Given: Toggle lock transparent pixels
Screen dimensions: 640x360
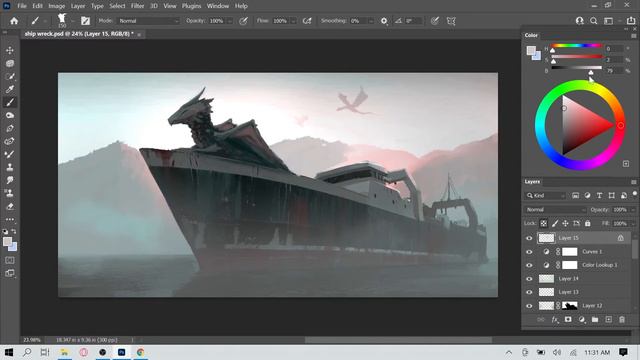Looking at the screenshot, I should 543,223.
